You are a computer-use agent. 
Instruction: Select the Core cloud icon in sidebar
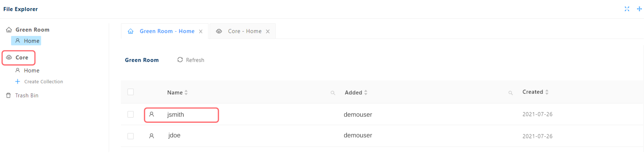[9, 58]
